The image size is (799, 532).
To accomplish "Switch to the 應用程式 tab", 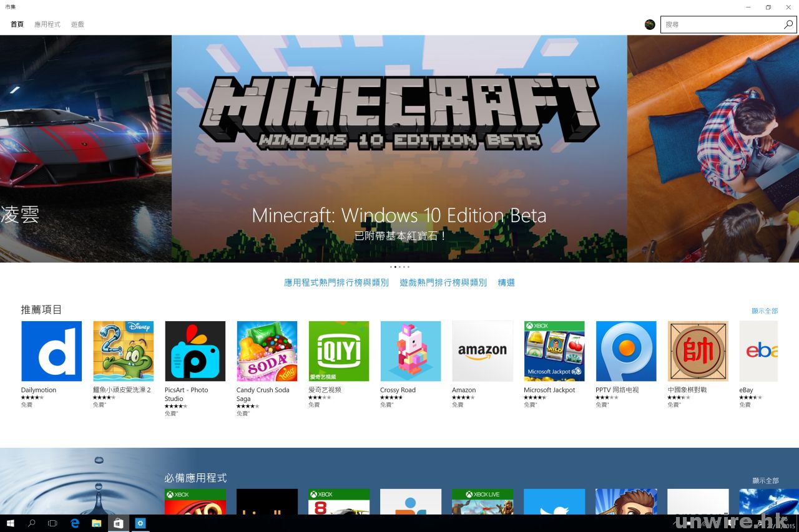I will coord(47,24).
